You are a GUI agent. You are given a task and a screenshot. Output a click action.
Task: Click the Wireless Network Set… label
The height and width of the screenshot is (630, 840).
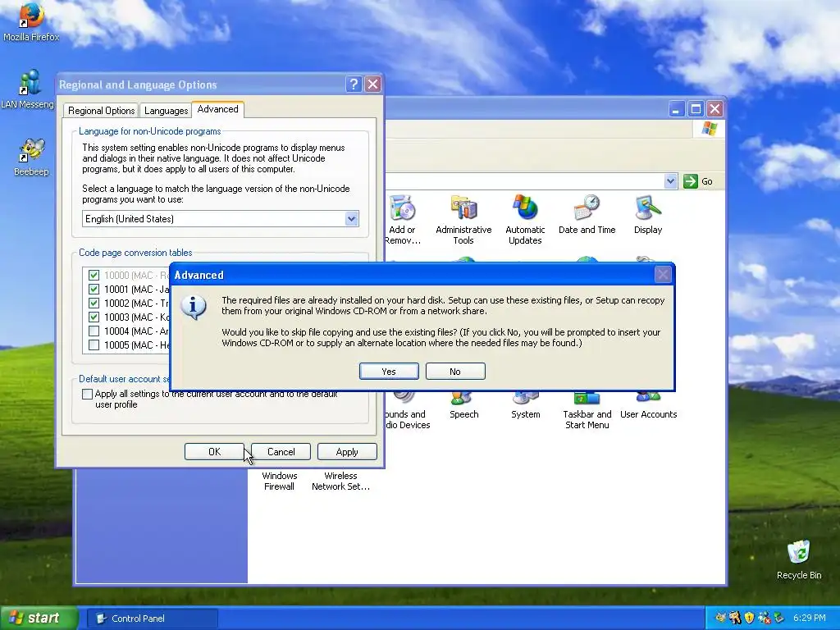coord(340,481)
